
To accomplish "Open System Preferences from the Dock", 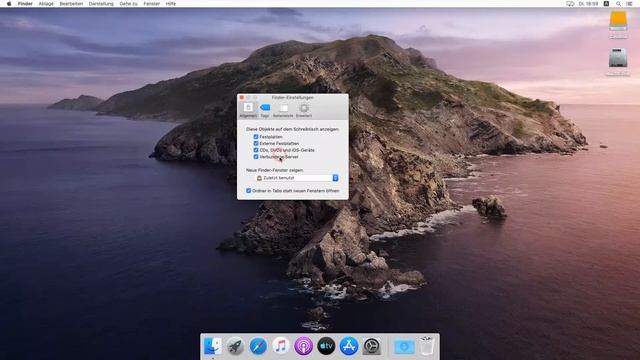I will click(x=371, y=347).
